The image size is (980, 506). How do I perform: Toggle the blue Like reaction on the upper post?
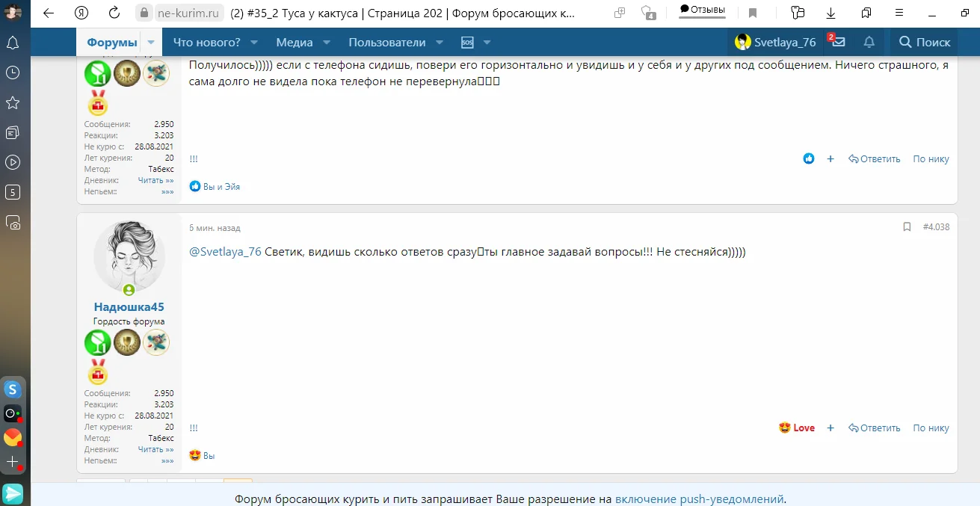coord(808,159)
